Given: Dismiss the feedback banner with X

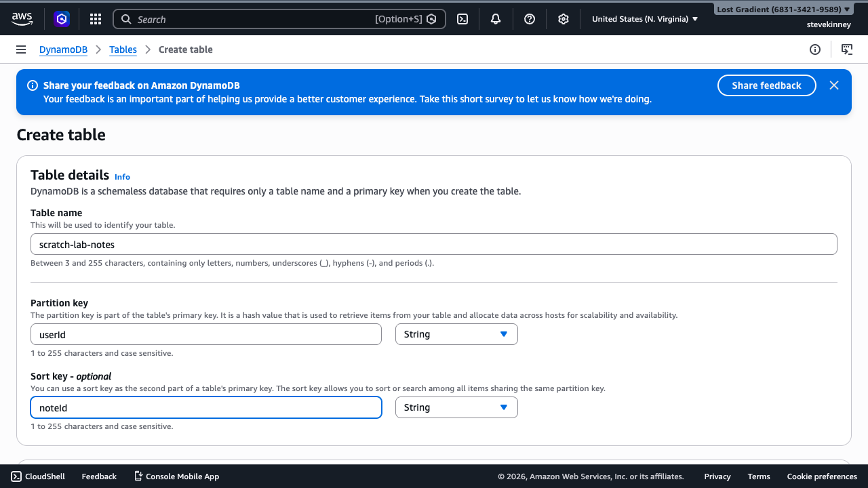Looking at the screenshot, I should pyautogui.click(x=834, y=85).
